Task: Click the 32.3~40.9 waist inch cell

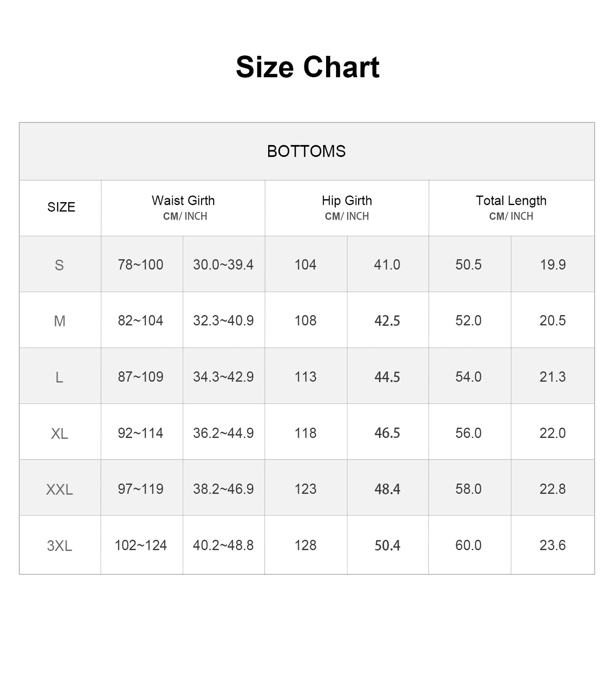Action: point(223,321)
